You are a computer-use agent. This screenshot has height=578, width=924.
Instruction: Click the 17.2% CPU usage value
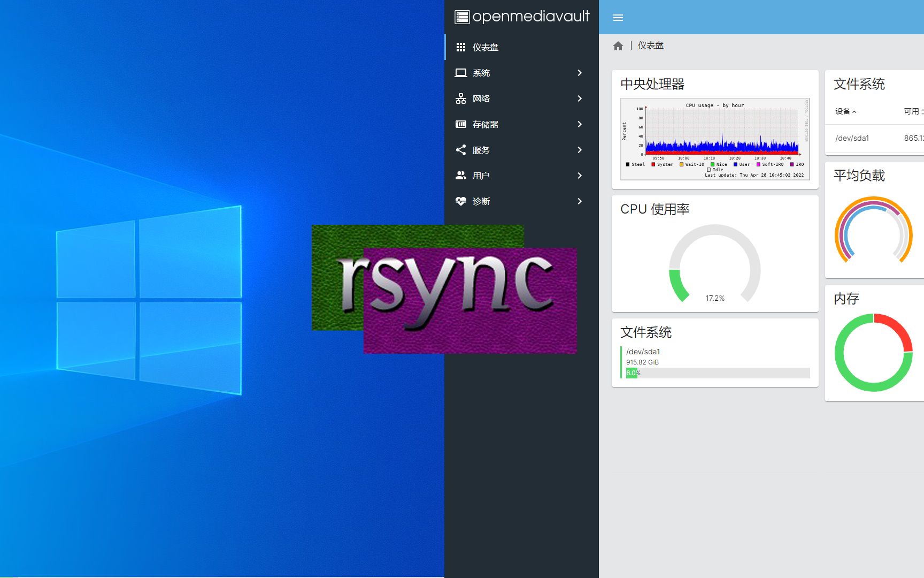715,298
